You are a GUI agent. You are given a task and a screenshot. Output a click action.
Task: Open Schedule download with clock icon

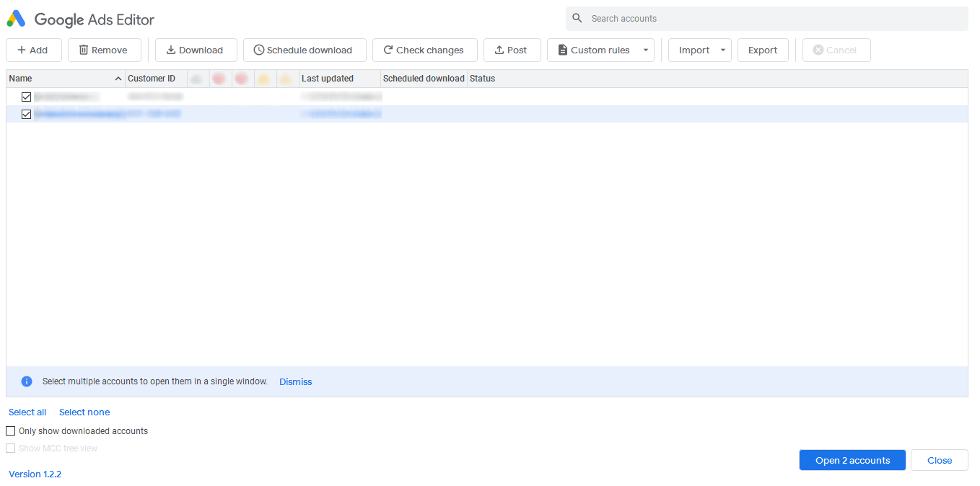click(x=305, y=50)
